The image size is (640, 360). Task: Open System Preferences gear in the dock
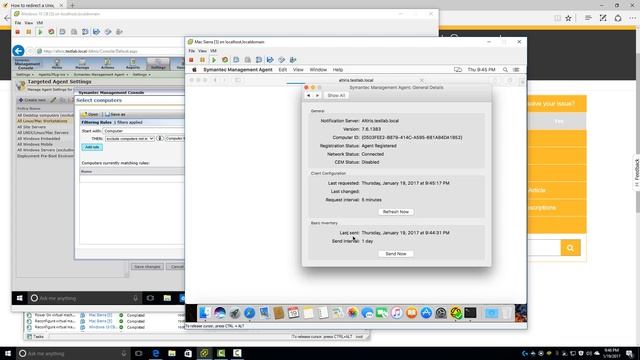[x=441, y=313]
